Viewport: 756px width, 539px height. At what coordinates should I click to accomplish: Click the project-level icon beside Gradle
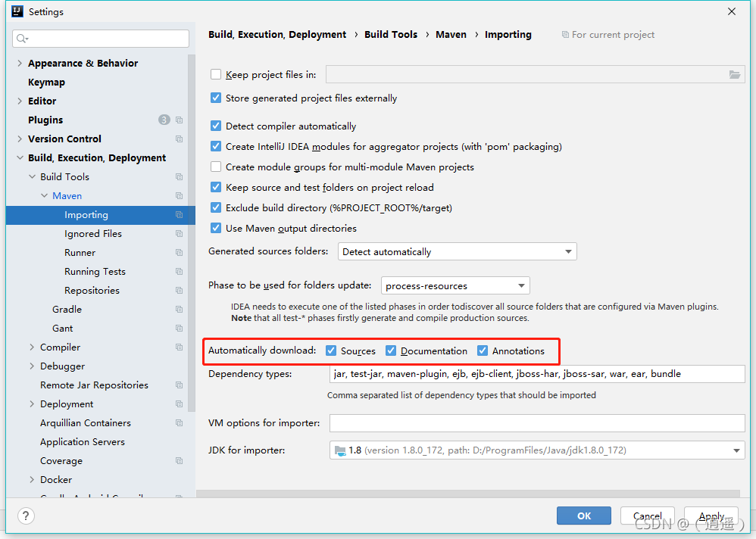coord(180,309)
